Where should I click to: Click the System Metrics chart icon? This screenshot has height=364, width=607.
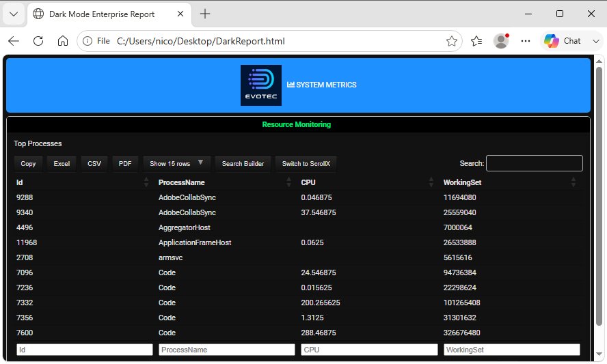point(291,85)
